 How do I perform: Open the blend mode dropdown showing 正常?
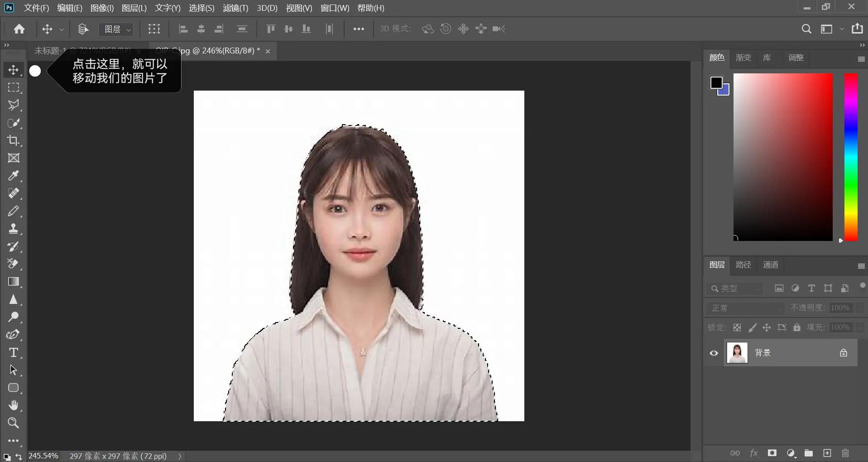pos(745,308)
